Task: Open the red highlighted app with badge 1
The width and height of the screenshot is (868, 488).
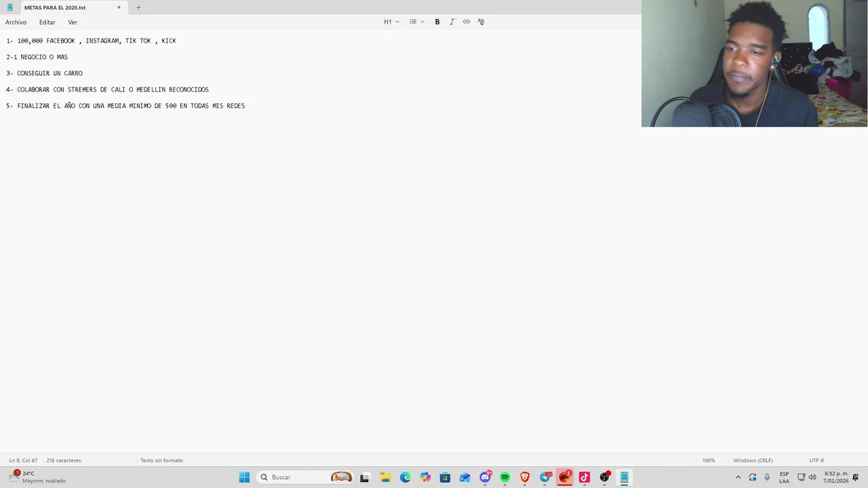Action: pyautogui.click(x=565, y=477)
